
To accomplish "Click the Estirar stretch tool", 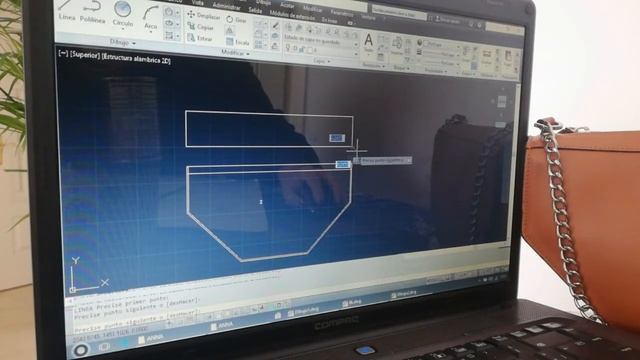I will (x=200, y=38).
